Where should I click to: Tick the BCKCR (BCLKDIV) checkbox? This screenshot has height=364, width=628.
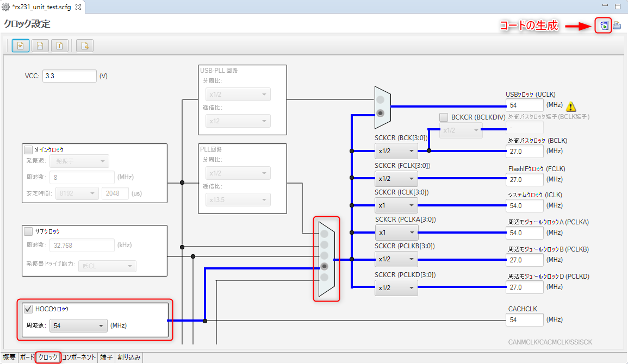(x=444, y=117)
